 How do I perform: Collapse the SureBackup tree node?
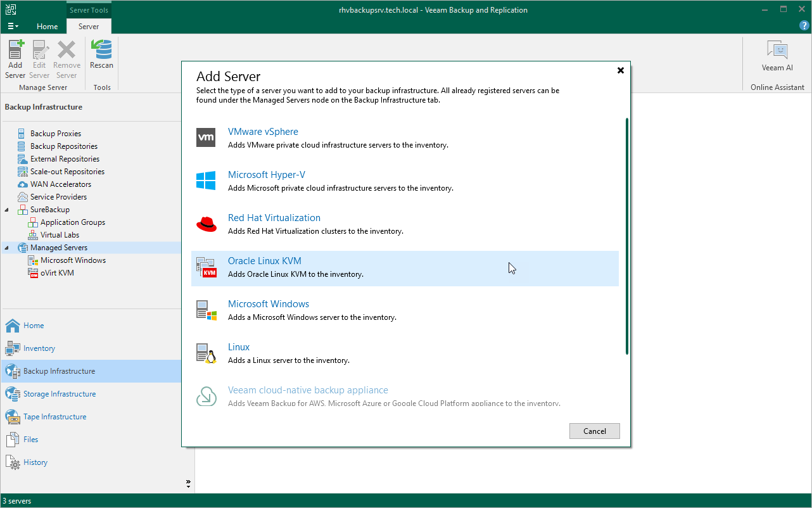pos(7,210)
